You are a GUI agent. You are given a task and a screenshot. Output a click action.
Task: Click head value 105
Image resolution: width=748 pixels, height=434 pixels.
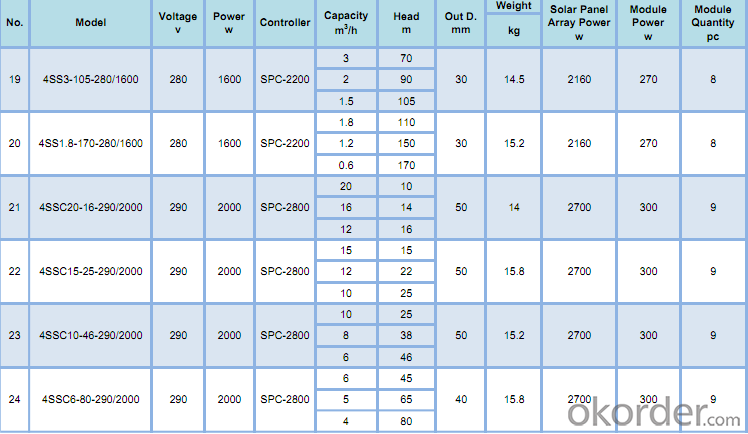[406, 102]
